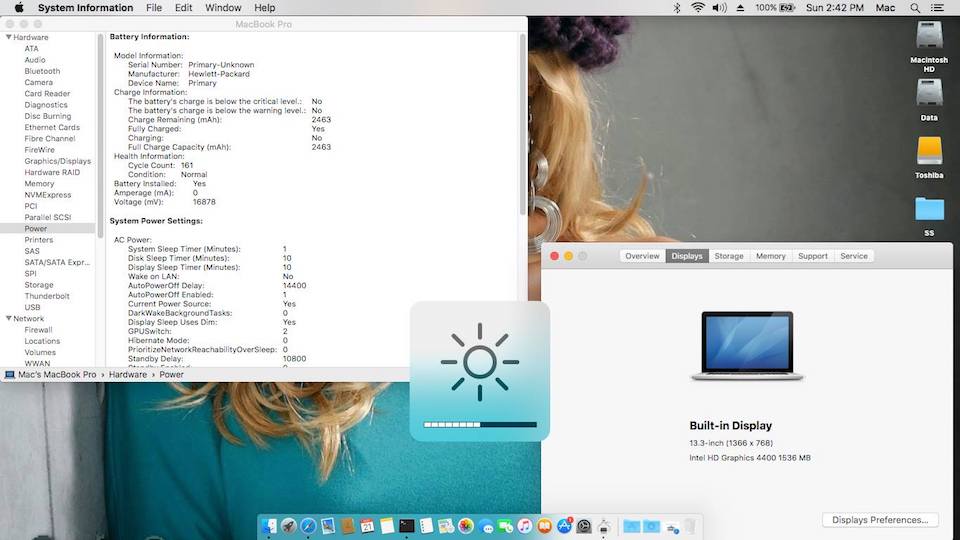
Task: Select USB in the sidebar
Action: 32,307
